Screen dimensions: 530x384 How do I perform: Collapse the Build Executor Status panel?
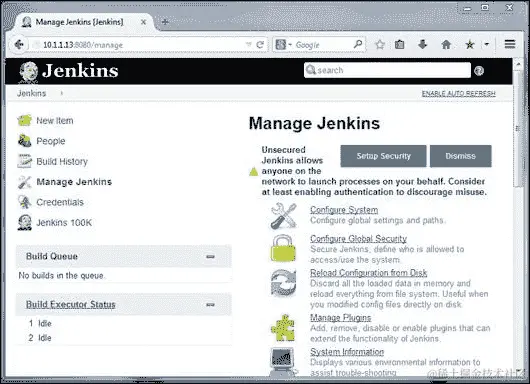[x=210, y=305]
